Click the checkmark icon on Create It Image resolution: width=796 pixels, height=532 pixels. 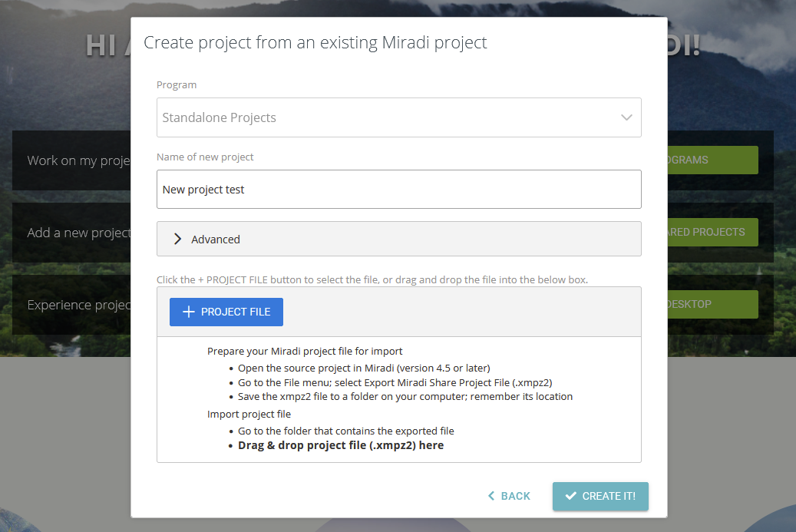pos(570,496)
